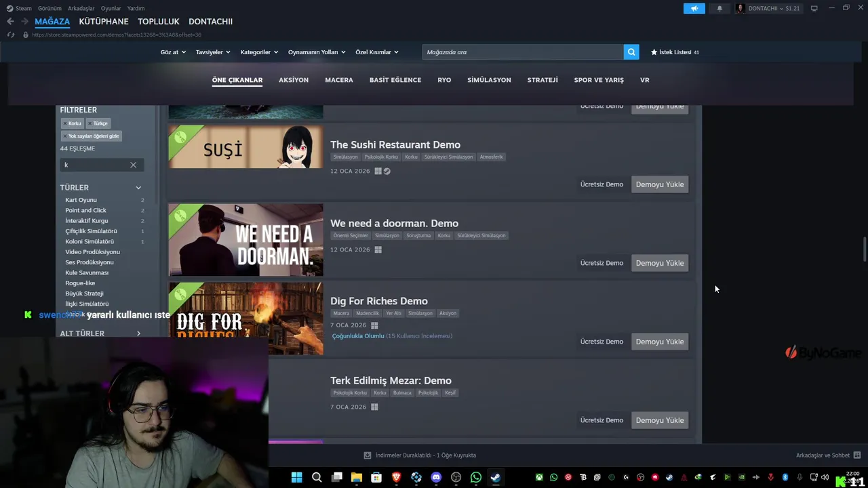Expand the ALT TÜRLER section

(138, 333)
